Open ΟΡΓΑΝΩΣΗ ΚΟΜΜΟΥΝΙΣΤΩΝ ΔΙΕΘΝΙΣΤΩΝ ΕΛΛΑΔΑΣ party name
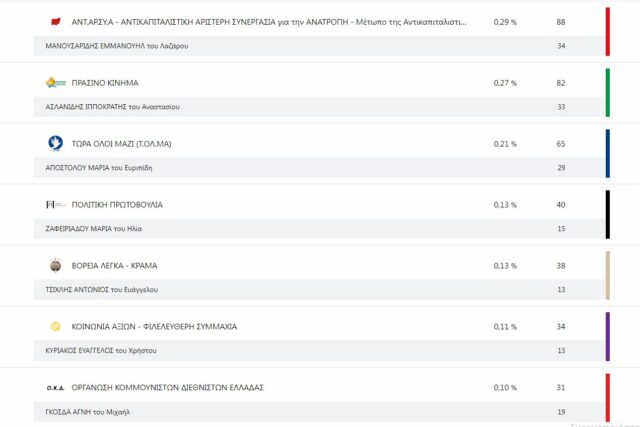Viewport: 640px width, 427px height. pyautogui.click(x=181, y=387)
